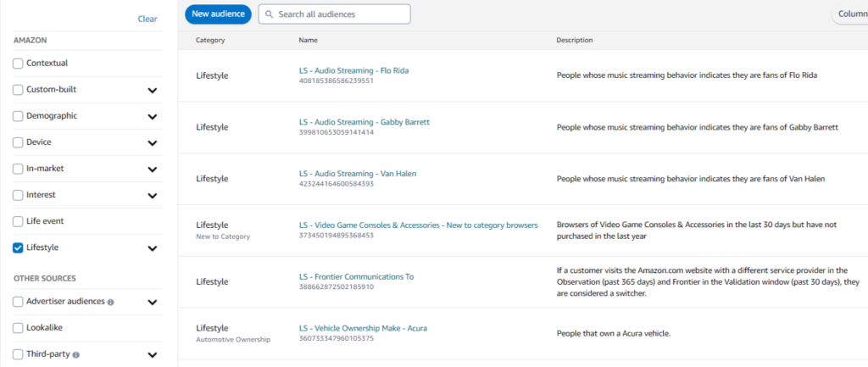The width and height of the screenshot is (868, 367).
Task: Expand the Device filter chevron
Action: click(153, 143)
